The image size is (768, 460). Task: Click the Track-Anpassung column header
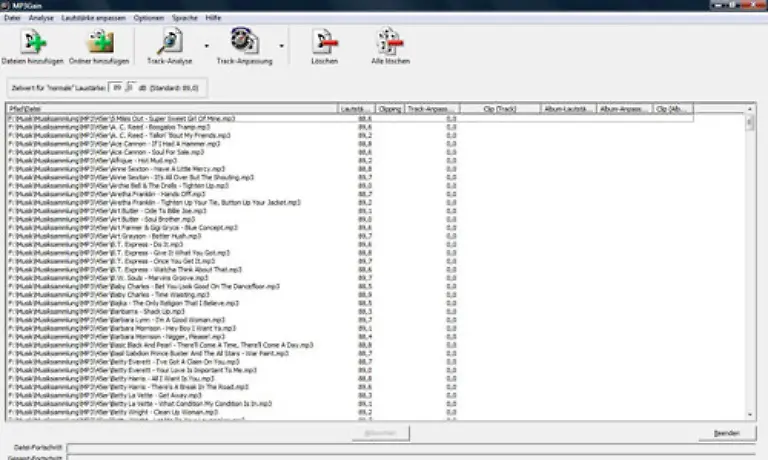click(x=432, y=109)
